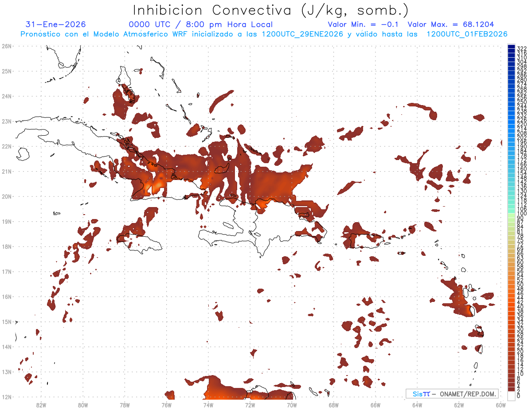Image resolution: width=532 pixels, height=411 pixels.
Task: Click the 72W longitude label
Action: coord(250,405)
